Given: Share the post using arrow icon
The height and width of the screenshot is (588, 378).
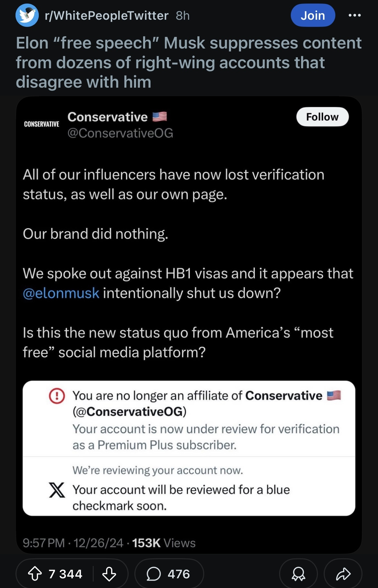Looking at the screenshot, I should pyautogui.click(x=343, y=574).
